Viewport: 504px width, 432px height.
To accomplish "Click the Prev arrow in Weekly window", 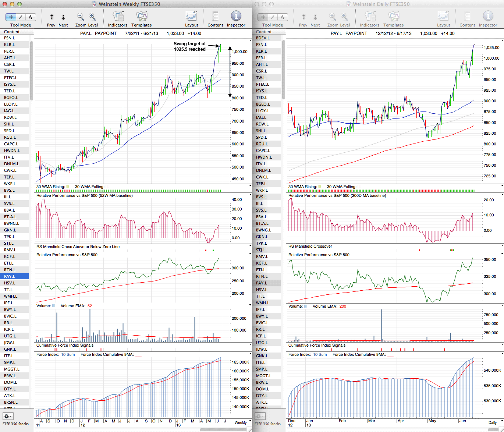I will 52,17.
